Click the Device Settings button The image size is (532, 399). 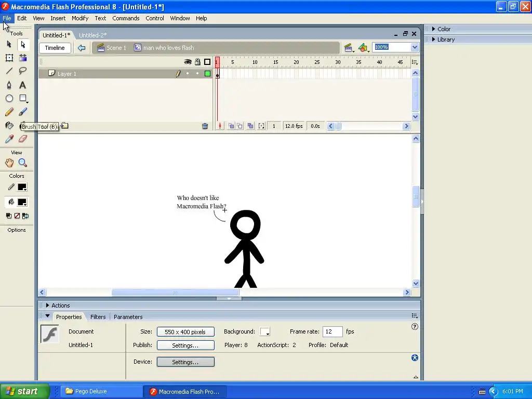pyautogui.click(x=185, y=362)
